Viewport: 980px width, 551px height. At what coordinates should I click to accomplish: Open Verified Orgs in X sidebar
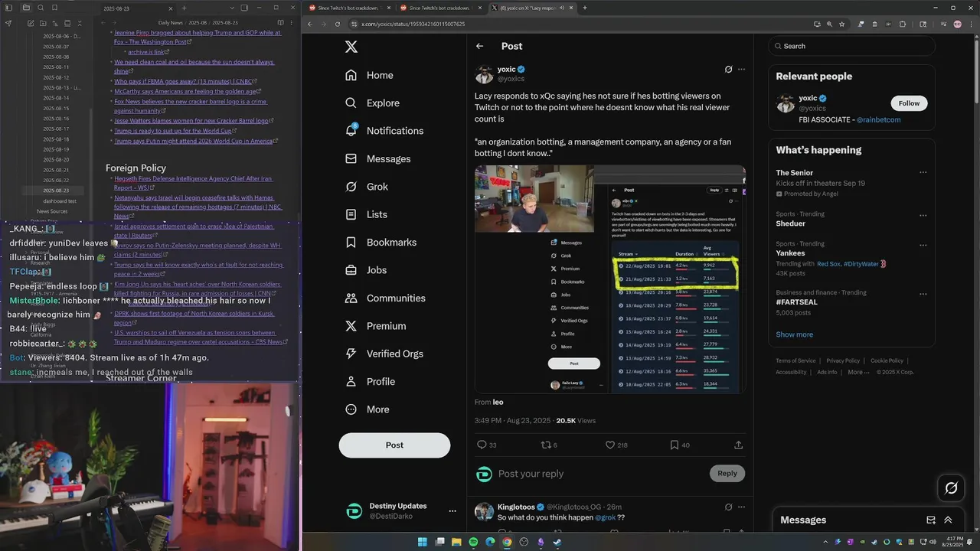[x=384, y=354]
